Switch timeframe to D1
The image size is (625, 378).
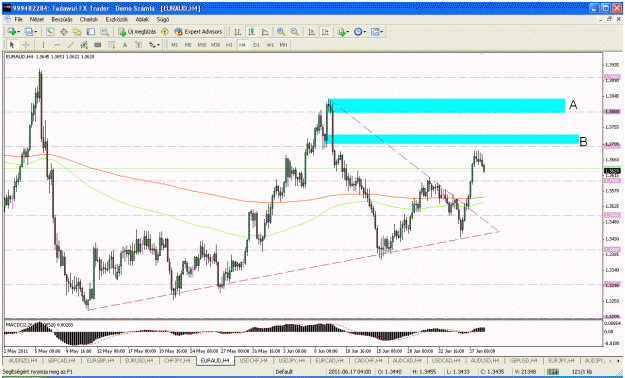click(x=256, y=45)
